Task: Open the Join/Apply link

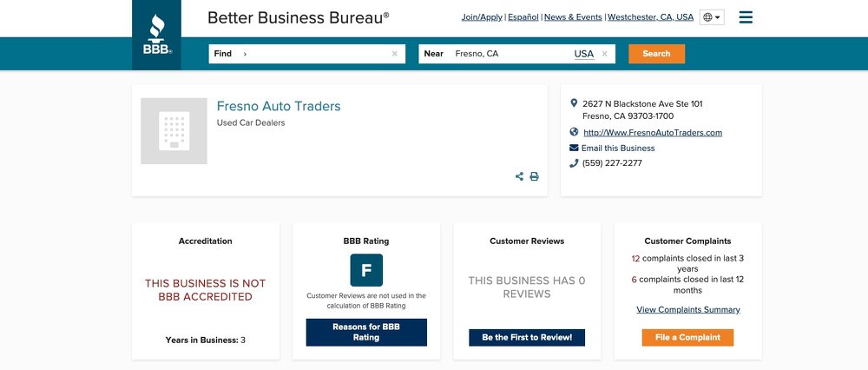Action: [x=482, y=17]
